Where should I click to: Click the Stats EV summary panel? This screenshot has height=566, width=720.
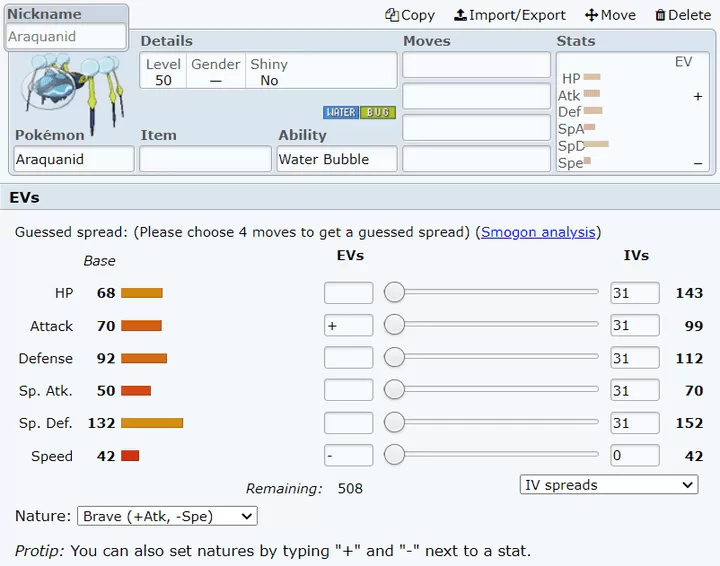pyautogui.click(x=633, y=112)
